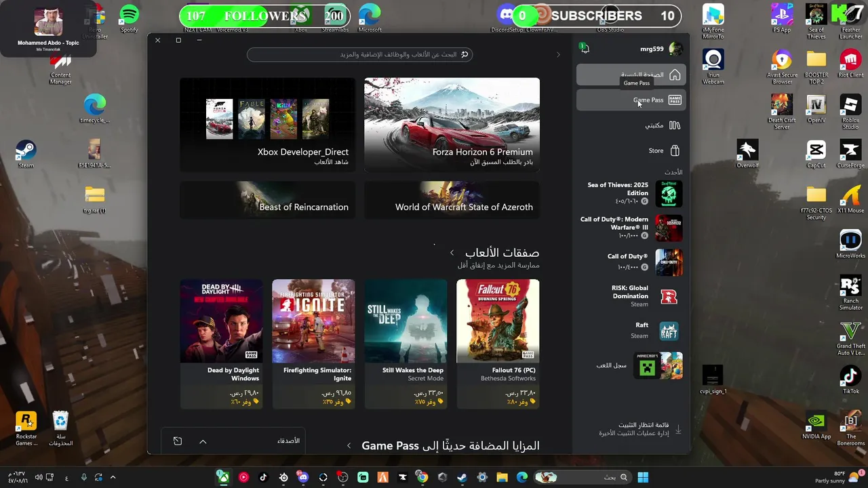Open Ranch Simulator desktop shortcut
868x488 pixels.
(x=850, y=293)
